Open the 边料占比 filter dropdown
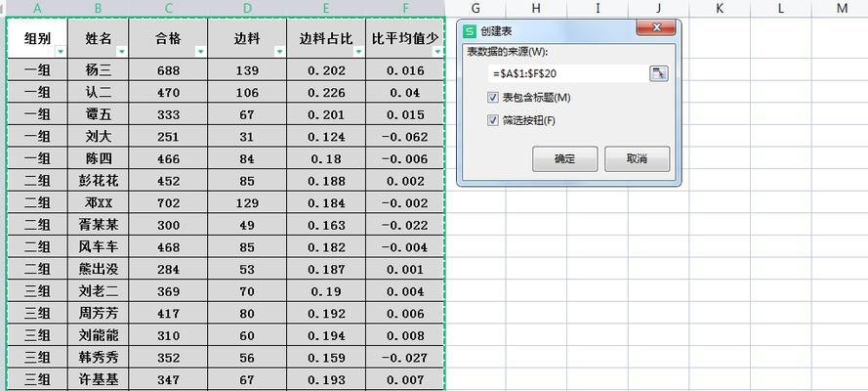 point(358,52)
